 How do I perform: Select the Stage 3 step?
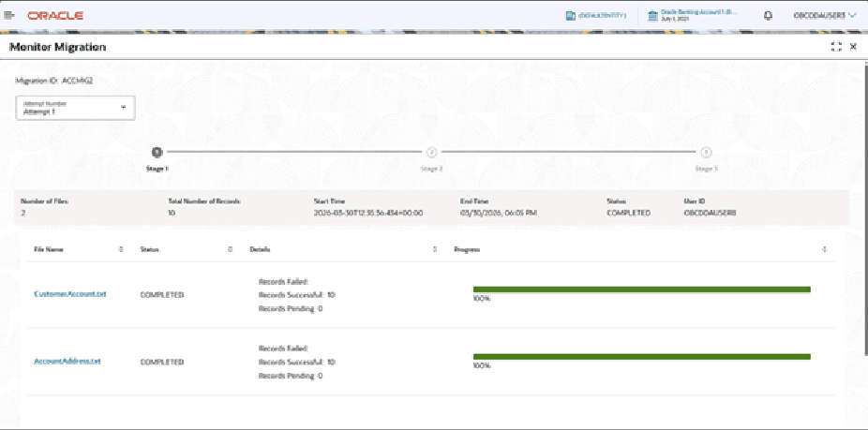pos(707,152)
